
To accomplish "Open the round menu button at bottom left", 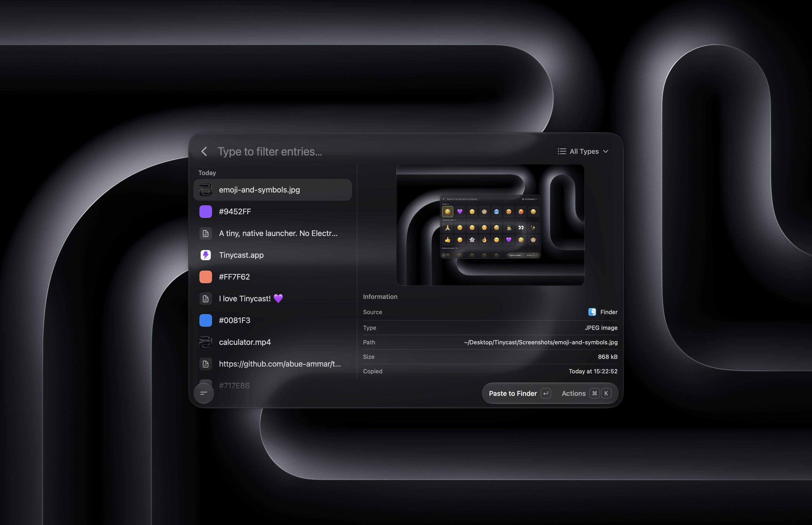I will (x=204, y=393).
